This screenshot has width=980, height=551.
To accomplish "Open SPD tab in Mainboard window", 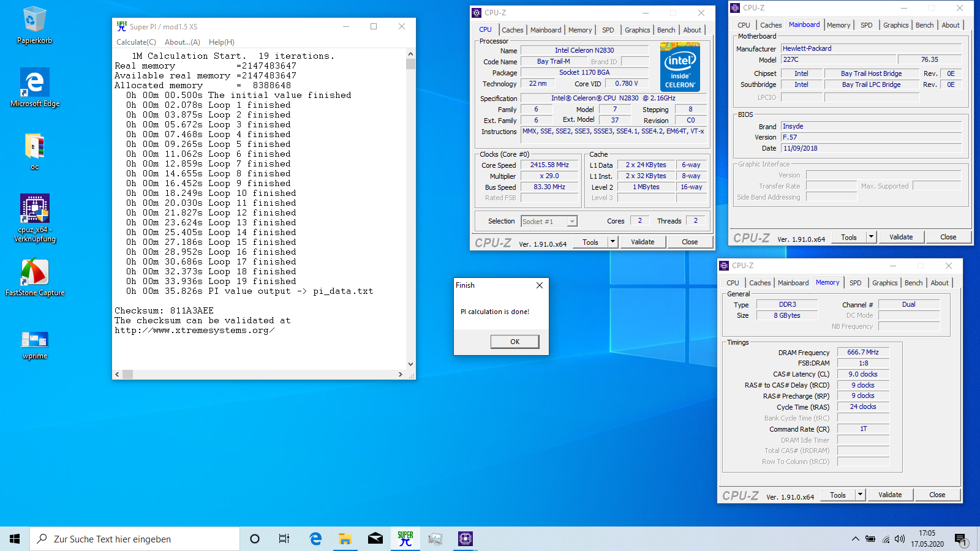I will (867, 25).
